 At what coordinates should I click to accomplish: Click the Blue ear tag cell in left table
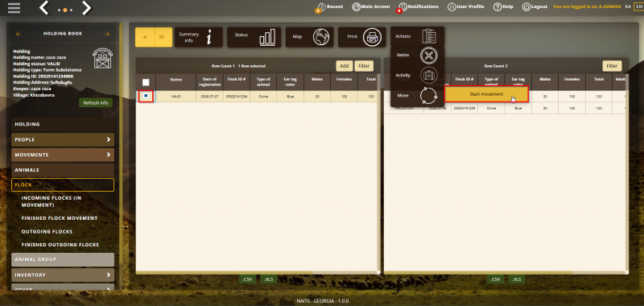tap(290, 97)
